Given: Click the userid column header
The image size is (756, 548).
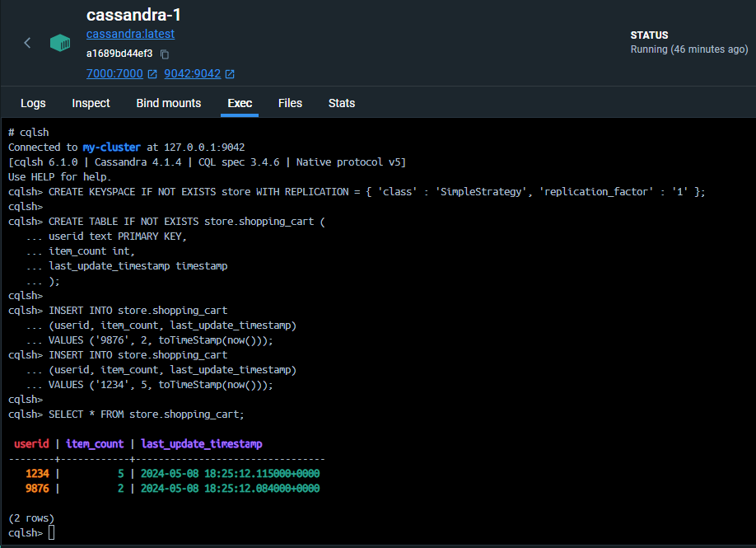Looking at the screenshot, I should pyautogui.click(x=31, y=444).
